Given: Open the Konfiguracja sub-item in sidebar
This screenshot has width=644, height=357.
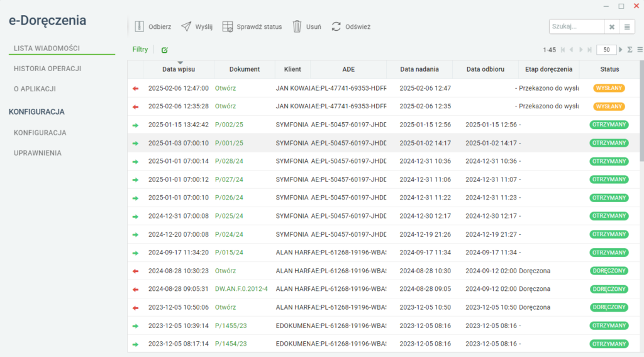Looking at the screenshot, I should click(40, 133).
